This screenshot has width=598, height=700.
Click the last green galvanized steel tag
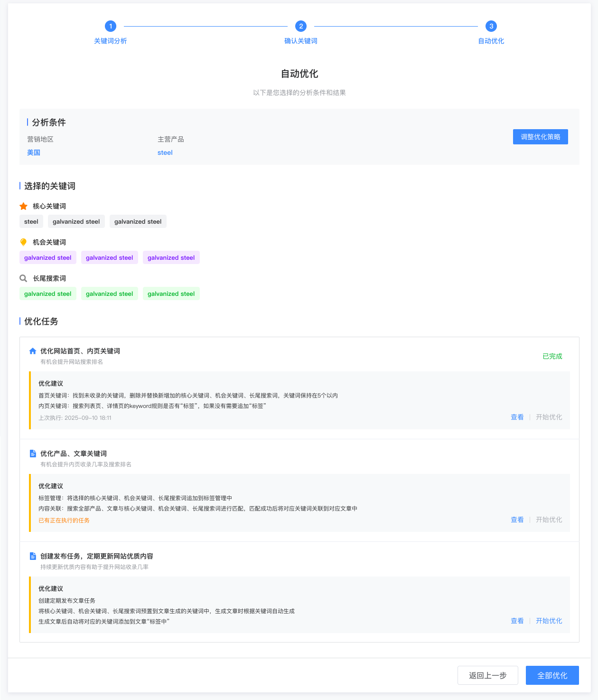pyautogui.click(x=171, y=293)
